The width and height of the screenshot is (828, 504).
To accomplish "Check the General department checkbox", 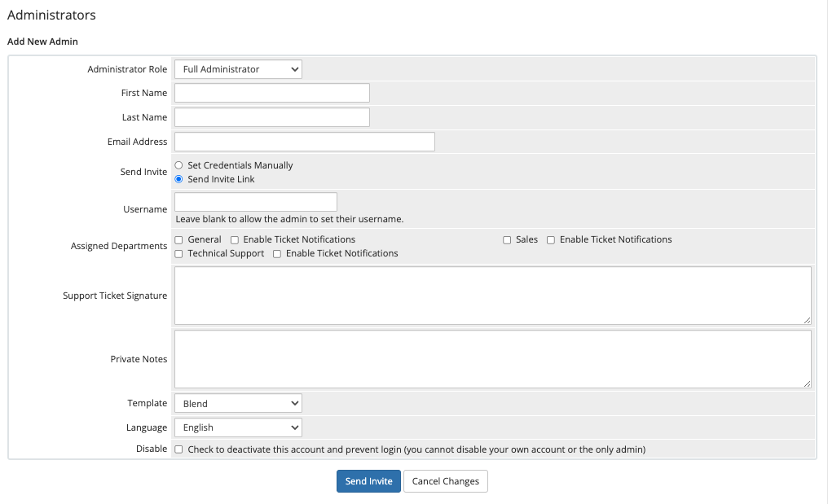I will pyautogui.click(x=178, y=239).
